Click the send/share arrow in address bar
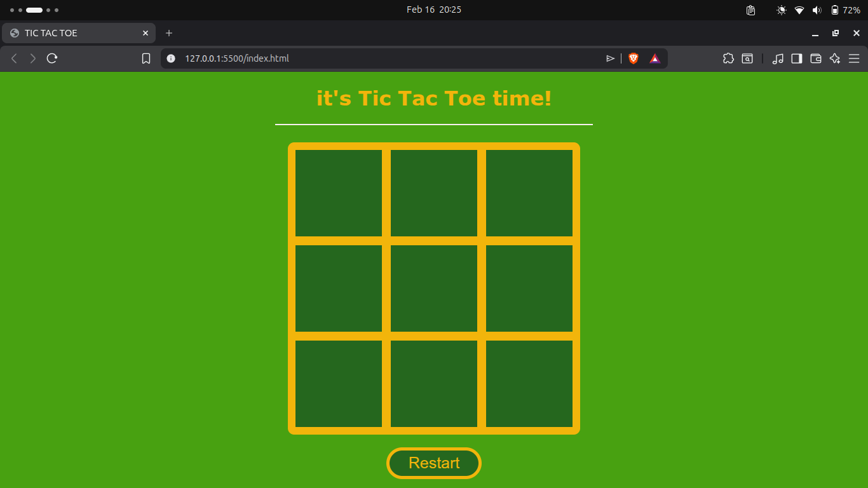Viewport: 868px width, 488px height. click(610, 58)
